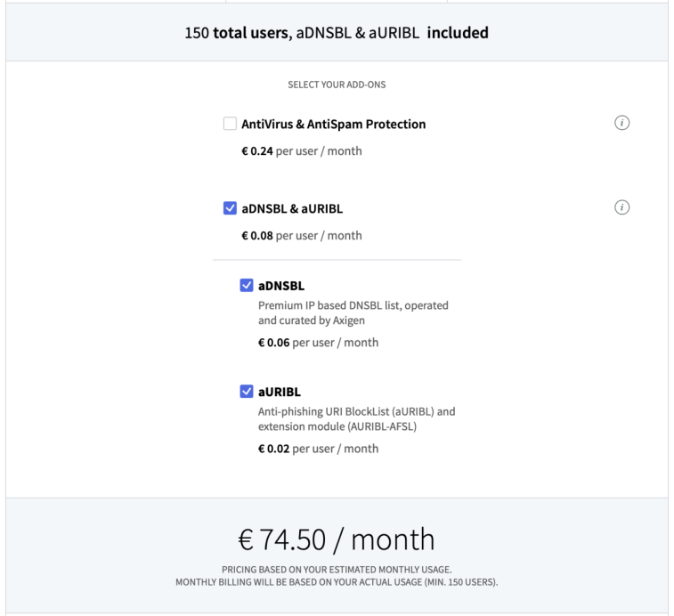Click the Anti-phishing URI BlockList description

pos(357,419)
